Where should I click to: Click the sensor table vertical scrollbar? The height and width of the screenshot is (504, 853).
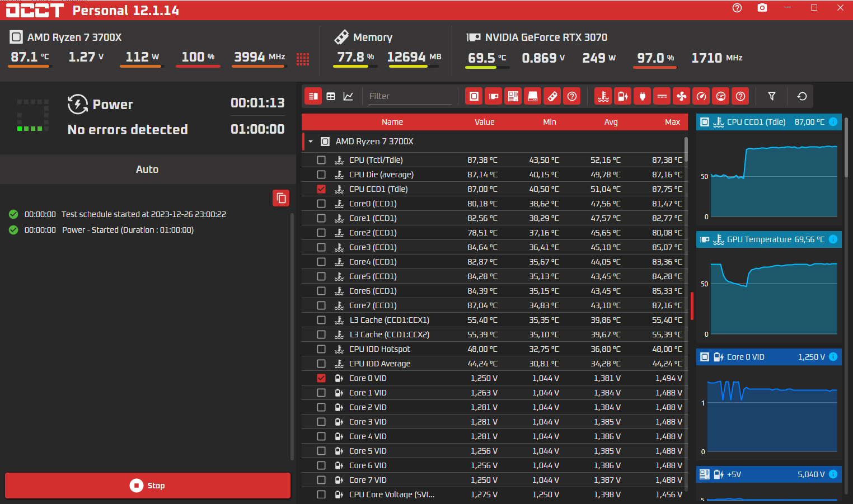click(686, 150)
